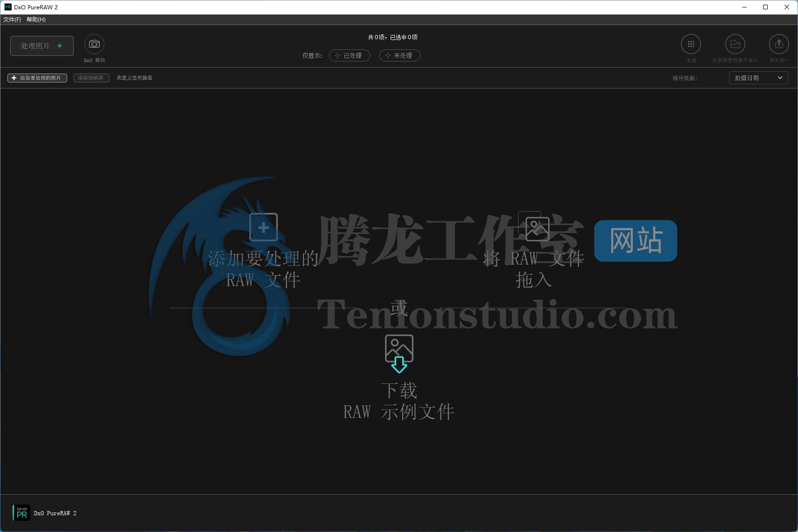798x532 pixels.
Task: Open the DxO 模块 camera module icon
Action: [x=94, y=44]
